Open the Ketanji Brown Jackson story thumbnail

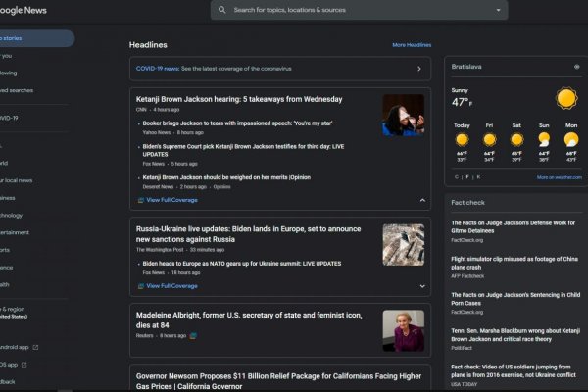tap(404, 116)
